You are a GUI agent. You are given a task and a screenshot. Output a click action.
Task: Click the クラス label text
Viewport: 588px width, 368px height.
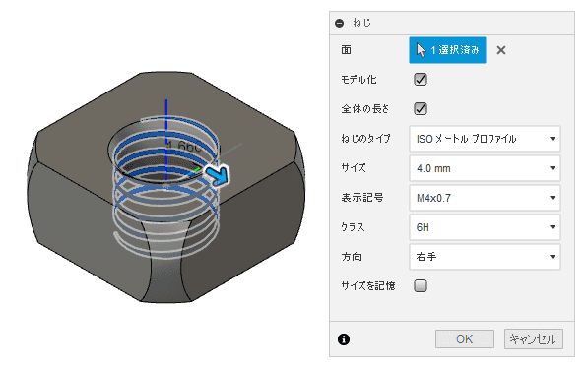click(x=353, y=227)
